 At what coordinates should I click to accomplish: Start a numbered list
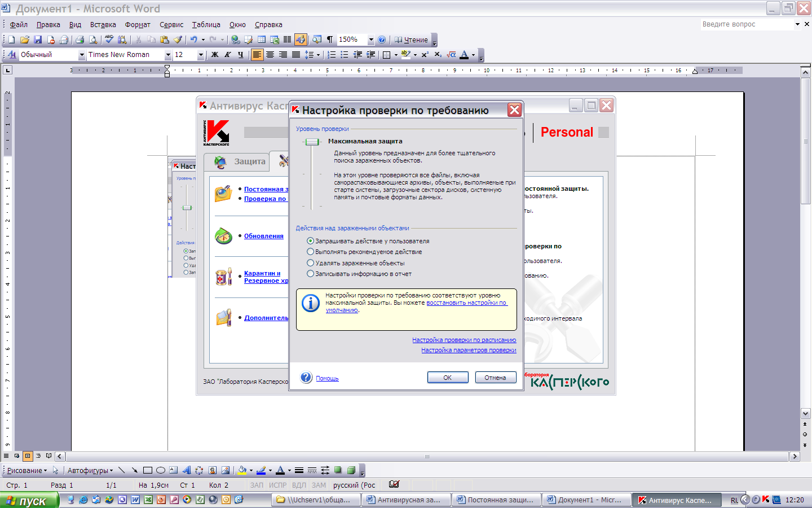coord(332,55)
